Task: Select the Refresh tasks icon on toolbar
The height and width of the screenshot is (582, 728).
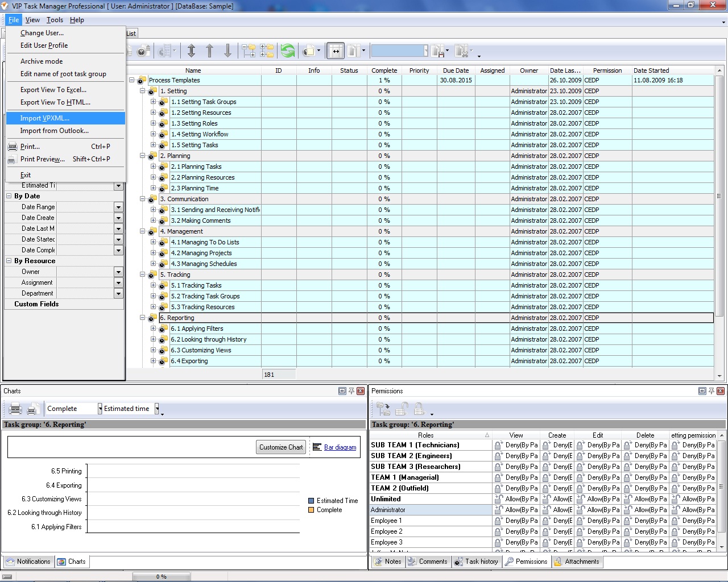Action: [x=288, y=51]
